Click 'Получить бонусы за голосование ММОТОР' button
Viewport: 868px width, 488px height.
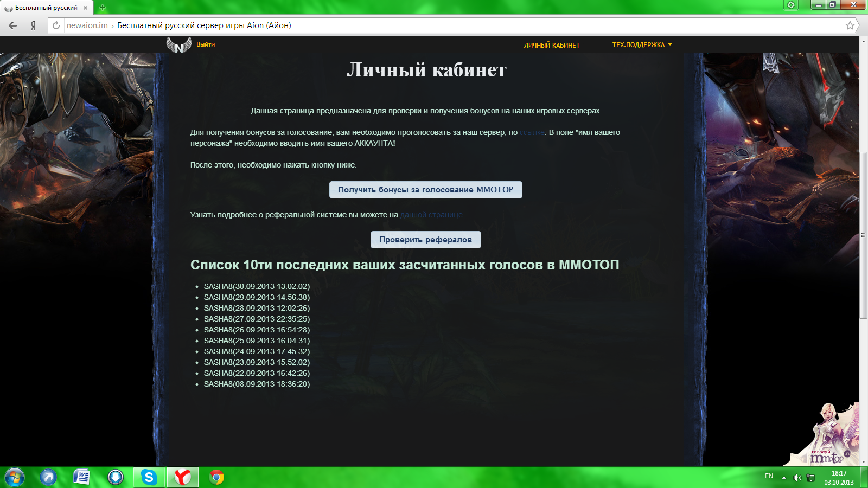point(426,190)
